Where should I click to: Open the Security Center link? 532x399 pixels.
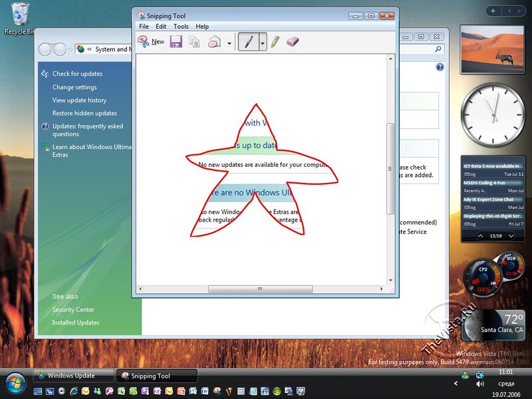pos(73,309)
